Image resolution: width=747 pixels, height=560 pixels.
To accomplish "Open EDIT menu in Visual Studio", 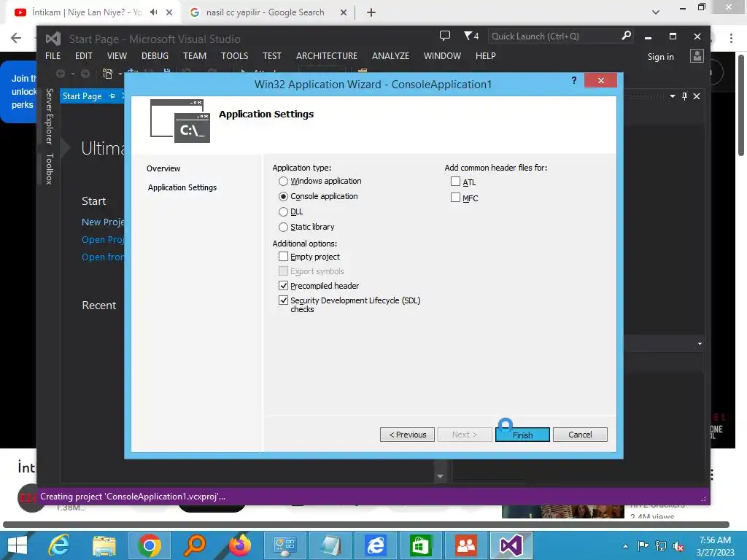I will (x=83, y=56).
